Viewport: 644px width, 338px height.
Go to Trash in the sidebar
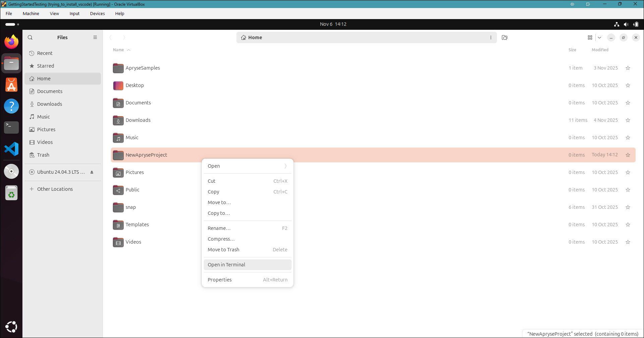[43, 155]
